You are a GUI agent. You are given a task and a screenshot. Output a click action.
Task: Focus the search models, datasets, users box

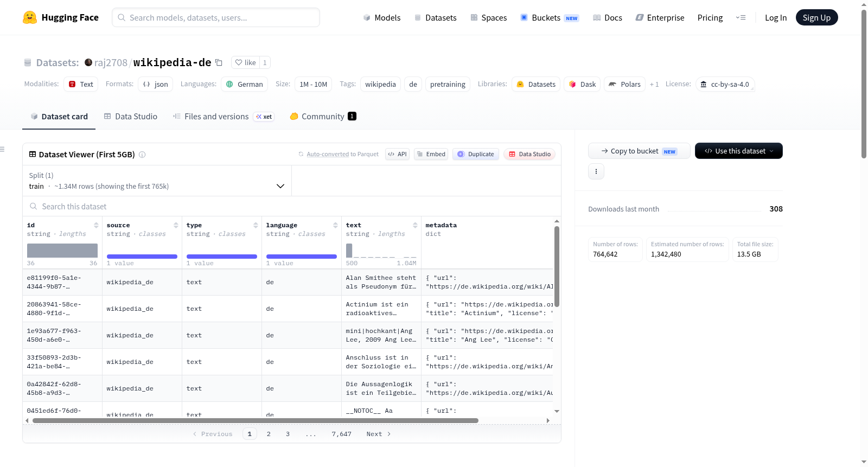pos(216,17)
